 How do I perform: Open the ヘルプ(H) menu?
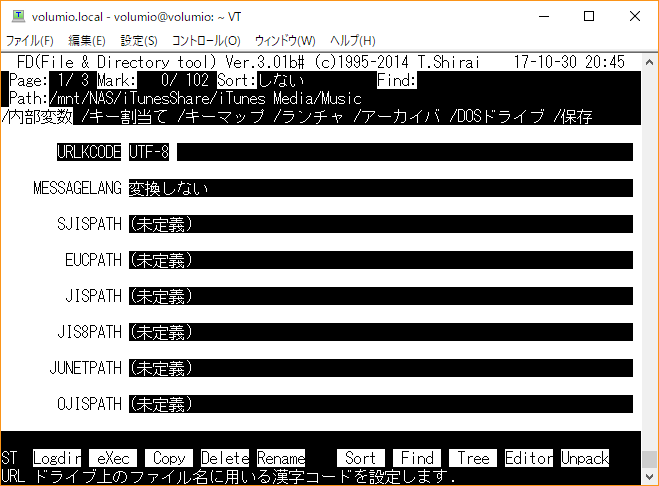352,41
